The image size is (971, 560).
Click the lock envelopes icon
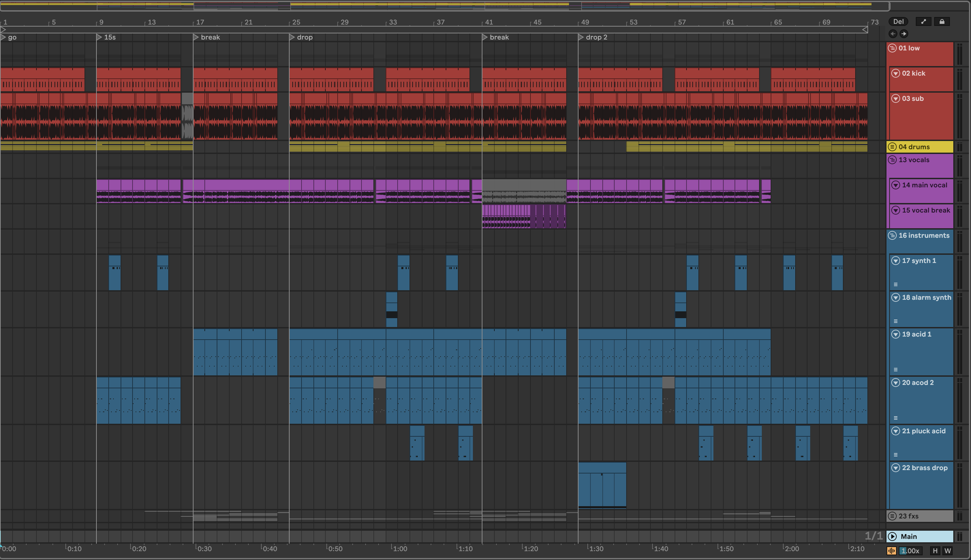pos(942,21)
